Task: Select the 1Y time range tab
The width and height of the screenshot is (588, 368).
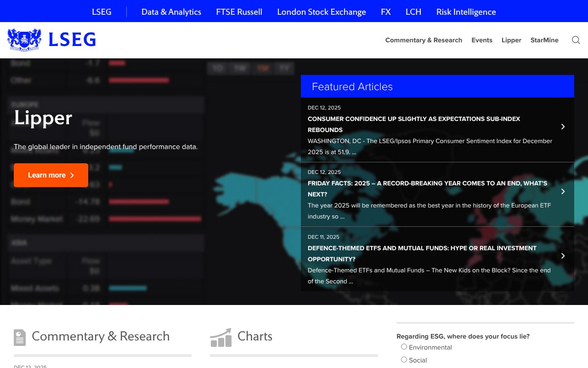Action: 284,68
